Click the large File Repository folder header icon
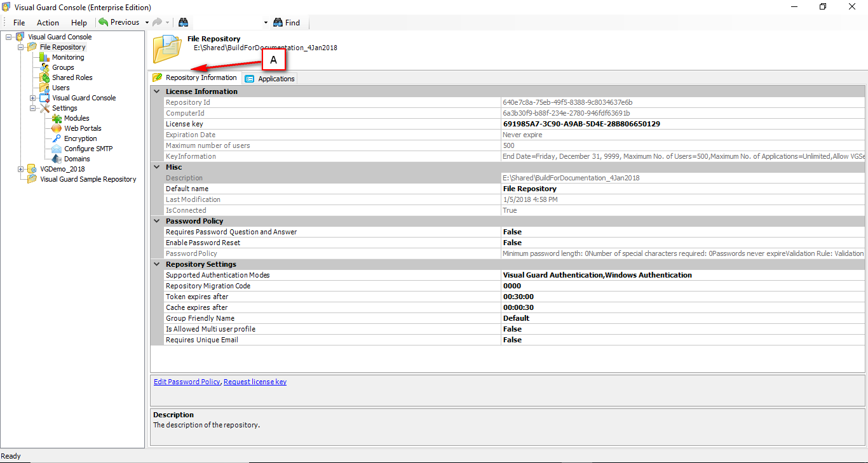This screenshot has width=868, height=463. [x=167, y=50]
